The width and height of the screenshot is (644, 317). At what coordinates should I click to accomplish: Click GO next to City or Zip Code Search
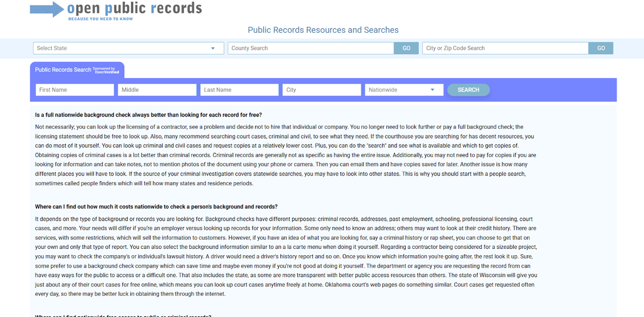click(x=601, y=48)
